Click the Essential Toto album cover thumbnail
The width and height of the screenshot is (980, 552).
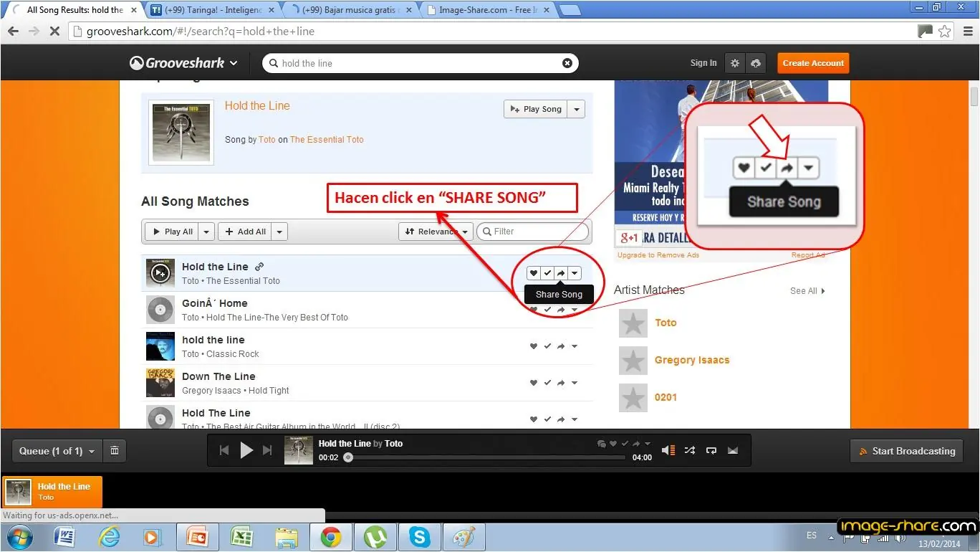tap(183, 132)
